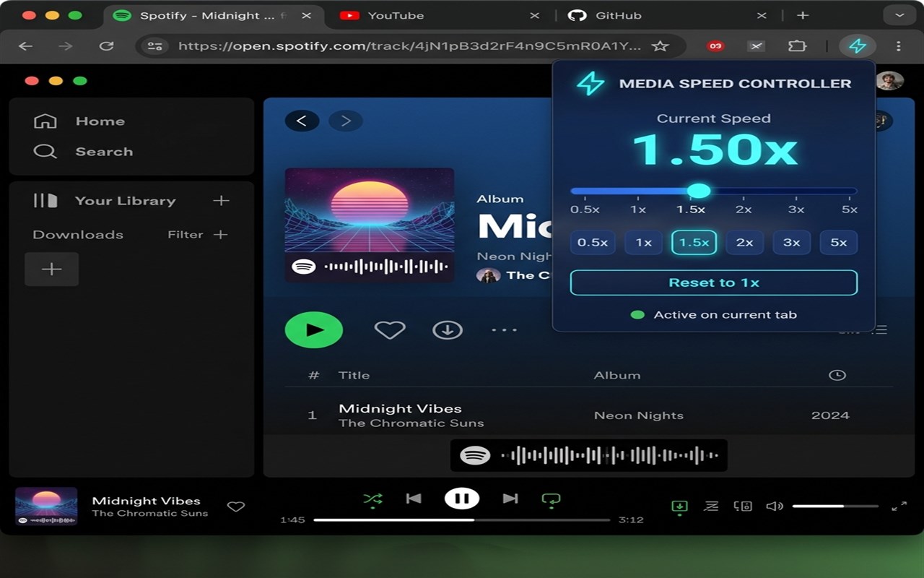Expand player to full screen
924x578 pixels.
pyautogui.click(x=899, y=506)
